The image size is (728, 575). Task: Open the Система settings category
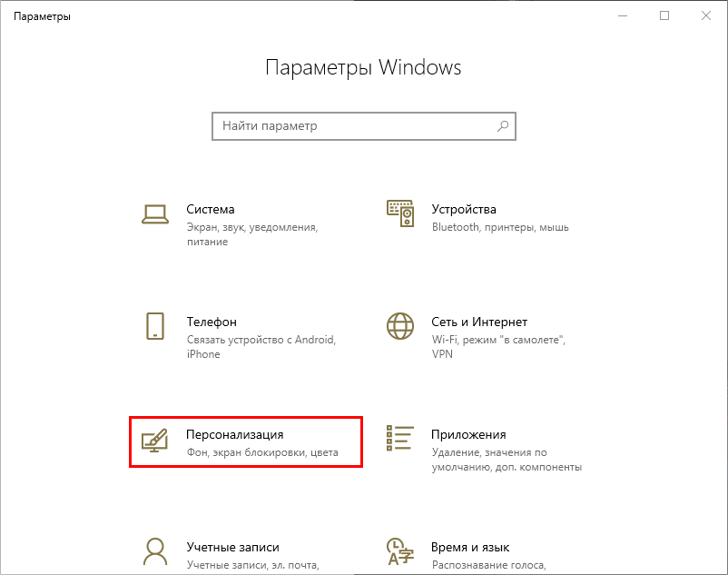pyautogui.click(x=211, y=209)
